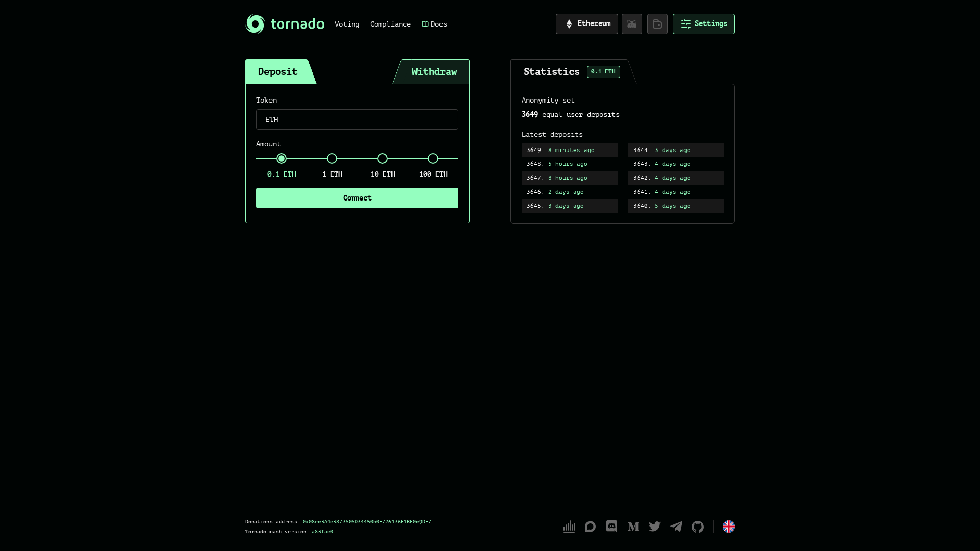This screenshot has width=980, height=551.
Task: Click deposit 3645 '3 days ago'
Action: pos(570,206)
